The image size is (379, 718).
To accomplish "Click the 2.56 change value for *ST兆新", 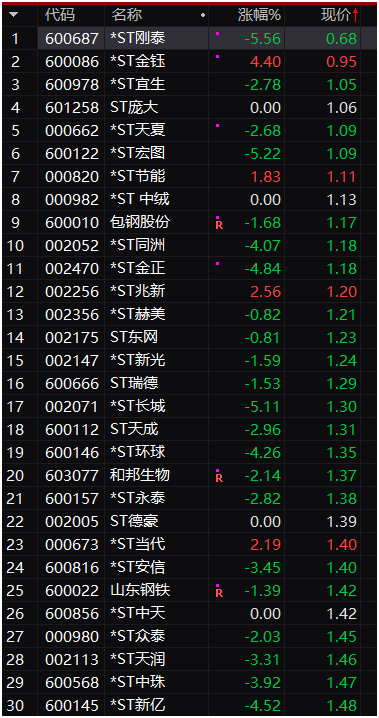I will (x=265, y=291).
